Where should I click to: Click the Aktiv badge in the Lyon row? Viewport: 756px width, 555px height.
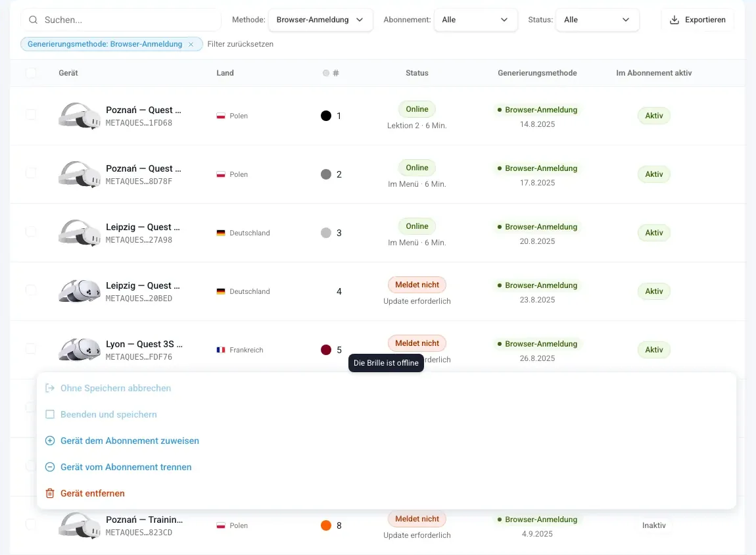click(654, 350)
